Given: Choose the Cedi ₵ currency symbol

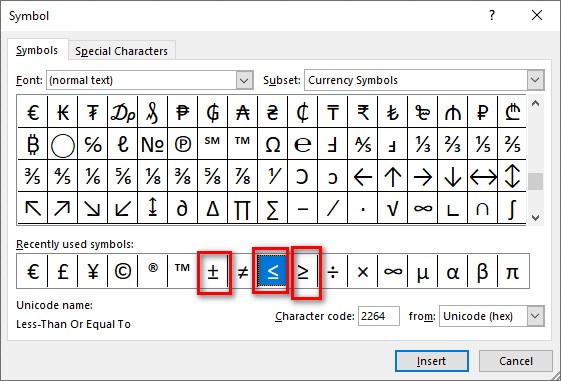Looking at the screenshot, I should coord(303,112).
